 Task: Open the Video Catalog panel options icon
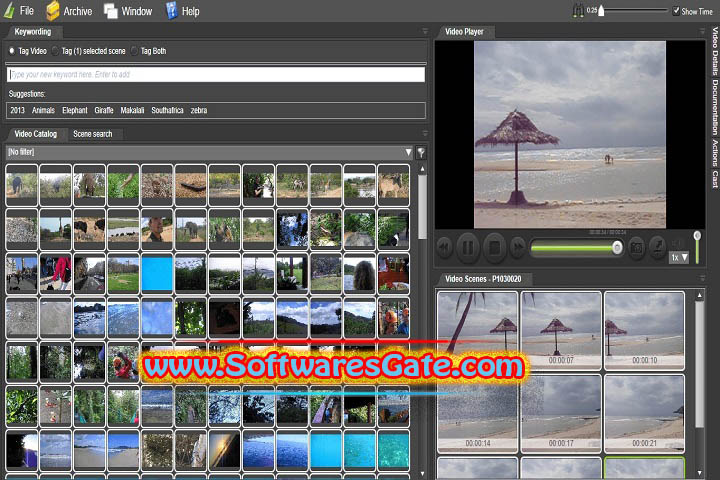[x=425, y=134]
